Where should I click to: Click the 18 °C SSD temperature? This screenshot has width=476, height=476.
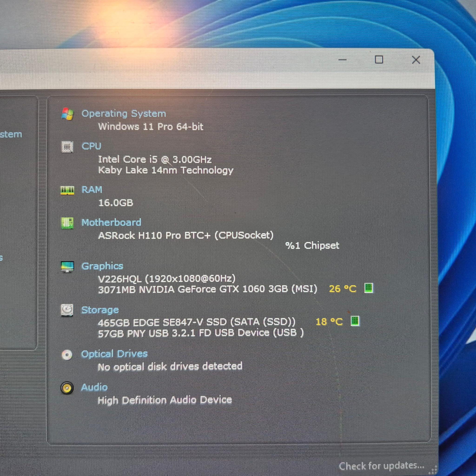pos(329,322)
